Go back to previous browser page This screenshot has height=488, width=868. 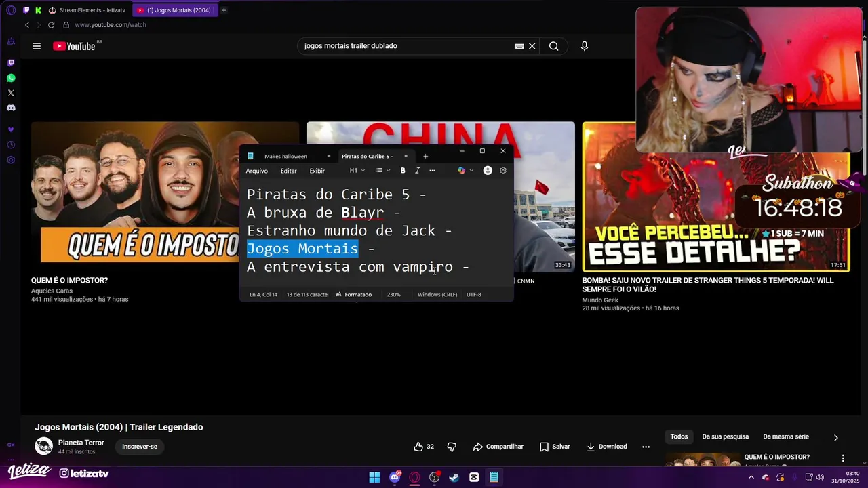click(x=27, y=25)
